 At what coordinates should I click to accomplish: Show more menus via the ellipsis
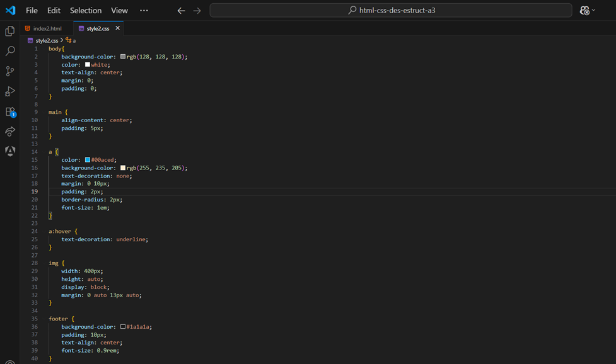tap(144, 11)
